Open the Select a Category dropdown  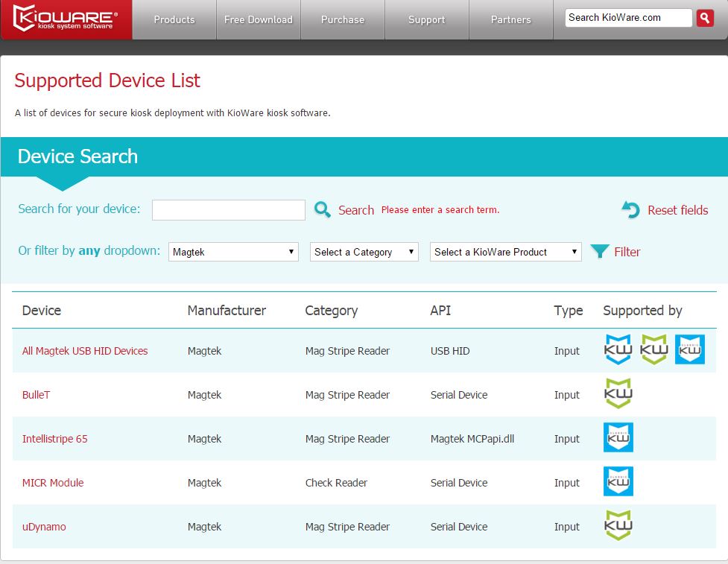[x=364, y=252]
